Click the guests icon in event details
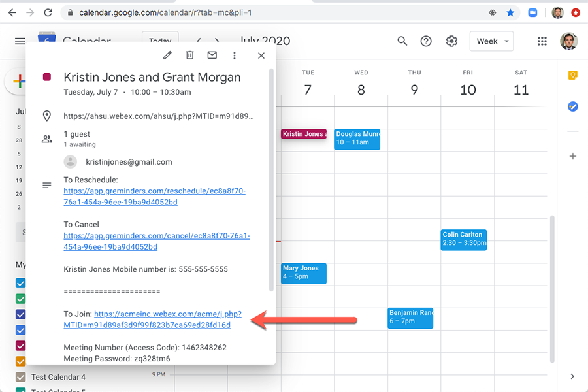 coord(47,139)
